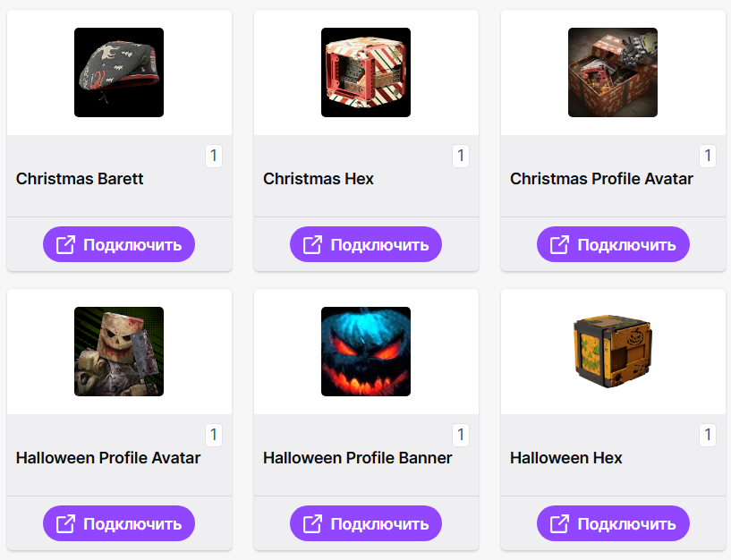Connect the Halloween Hex drop
The width and height of the screenshot is (731, 560).
click(613, 523)
